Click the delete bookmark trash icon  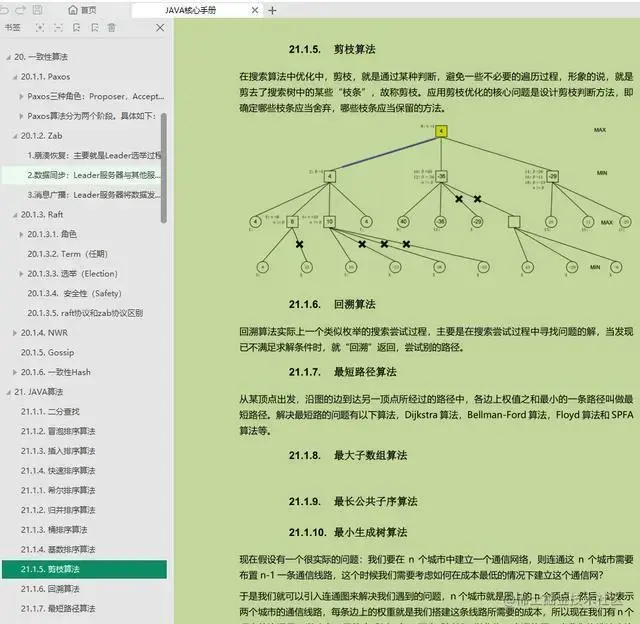(x=111, y=27)
